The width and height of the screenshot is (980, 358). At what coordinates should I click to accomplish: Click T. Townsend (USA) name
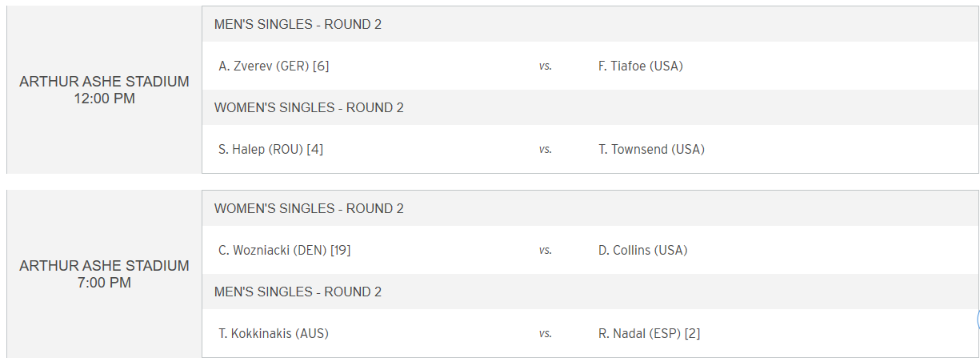(x=651, y=149)
